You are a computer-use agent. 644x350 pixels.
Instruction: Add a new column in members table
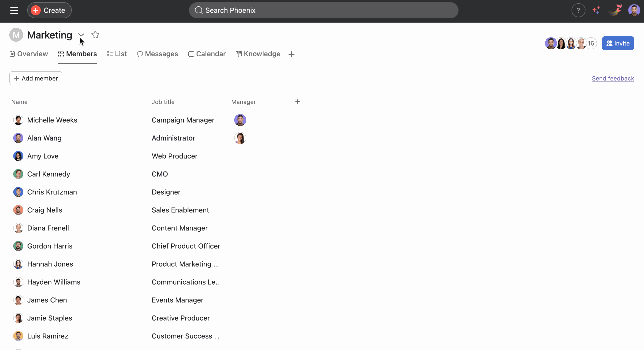point(298,102)
